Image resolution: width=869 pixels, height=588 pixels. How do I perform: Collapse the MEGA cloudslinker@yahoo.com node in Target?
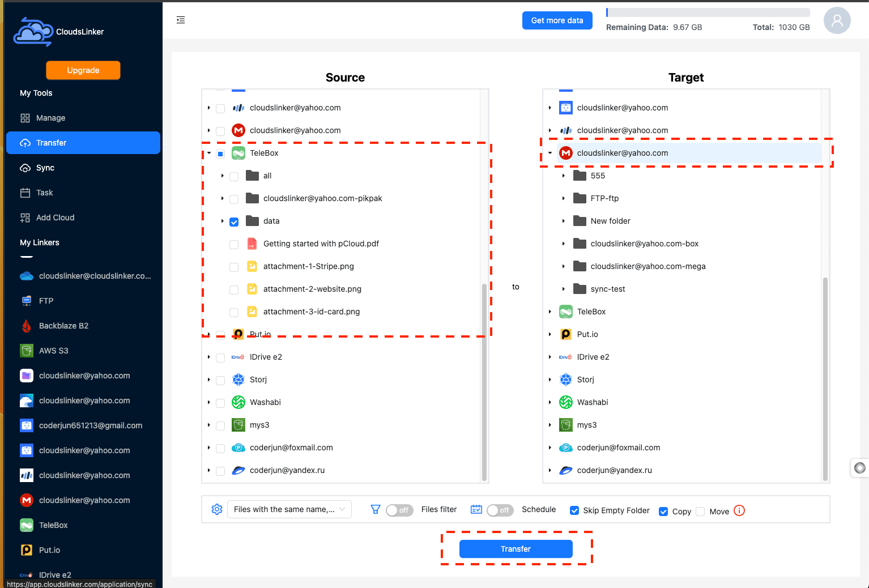click(x=550, y=153)
